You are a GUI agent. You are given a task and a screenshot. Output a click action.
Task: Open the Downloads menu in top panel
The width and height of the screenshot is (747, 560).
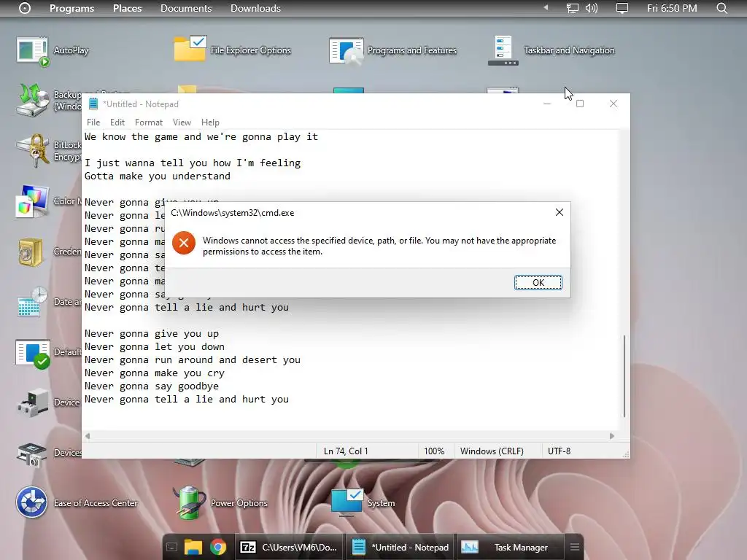pos(255,8)
